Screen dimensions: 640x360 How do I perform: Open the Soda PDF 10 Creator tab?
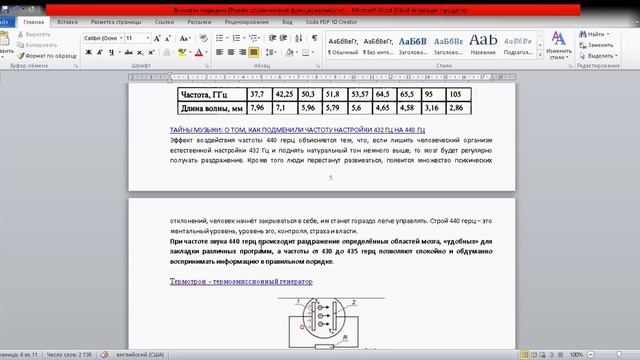pyautogui.click(x=331, y=22)
